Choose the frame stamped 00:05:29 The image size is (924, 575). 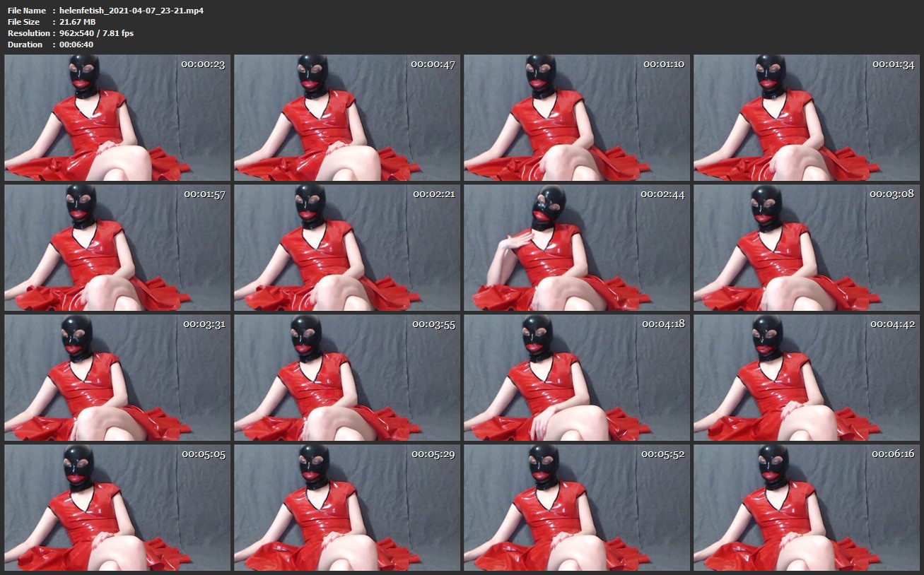(347, 508)
